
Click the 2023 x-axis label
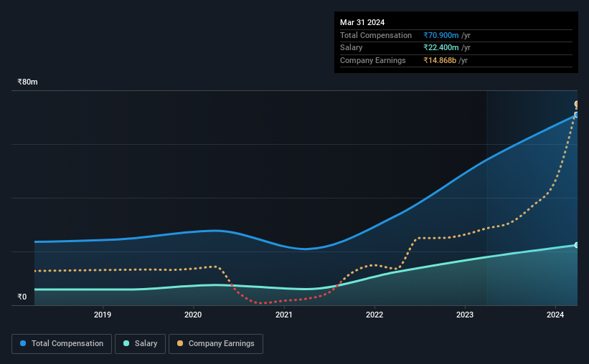pos(465,315)
